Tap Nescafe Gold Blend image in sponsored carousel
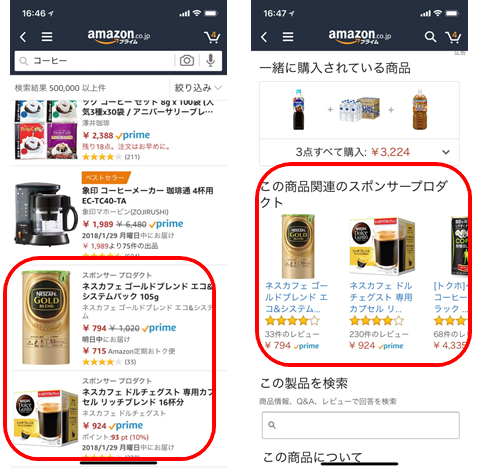This screenshot has height=469, width=480. [x=298, y=246]
